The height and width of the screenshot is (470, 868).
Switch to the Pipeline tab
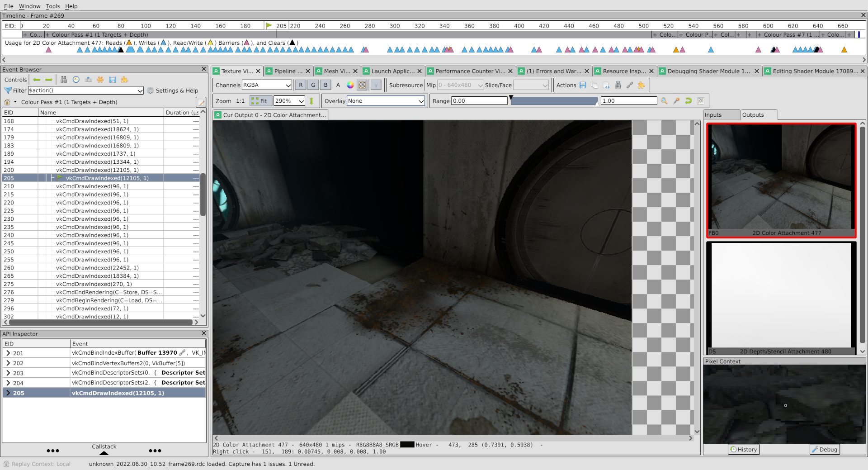tap(288, 71)
